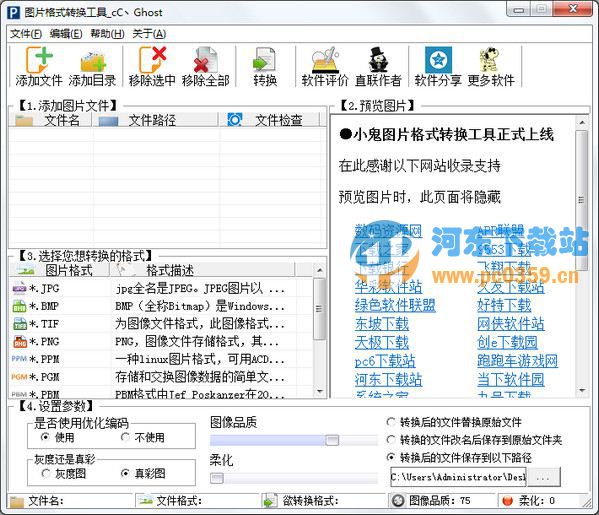Select 转换后的文件替换原始文件 radio option
599x515 pixels.
click(x=390, y=422)
